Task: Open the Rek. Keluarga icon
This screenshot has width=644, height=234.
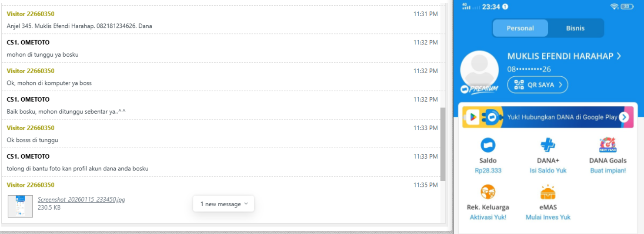Action: point(488,192)
